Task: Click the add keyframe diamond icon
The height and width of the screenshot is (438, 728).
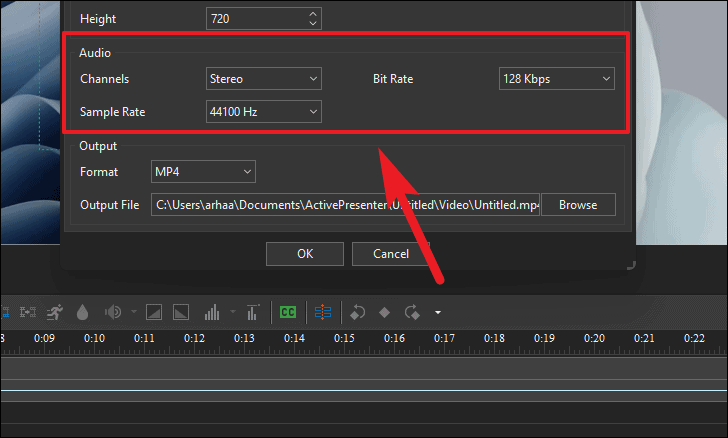Action: [384, 313]
